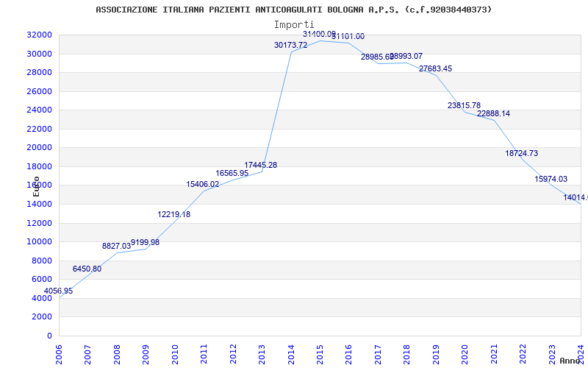Click y-axis tick 30000

coord(39,54)
